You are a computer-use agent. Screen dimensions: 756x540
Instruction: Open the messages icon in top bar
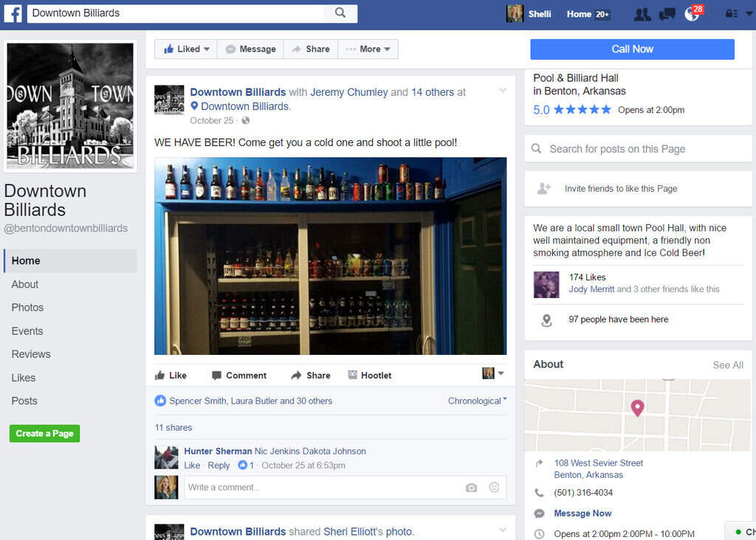[x=667, y=14]
